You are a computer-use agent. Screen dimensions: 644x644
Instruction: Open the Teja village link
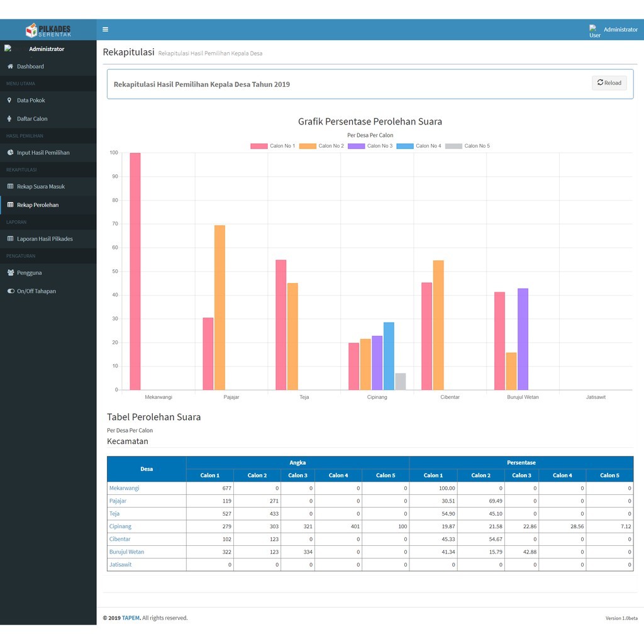tap(114, 513)
